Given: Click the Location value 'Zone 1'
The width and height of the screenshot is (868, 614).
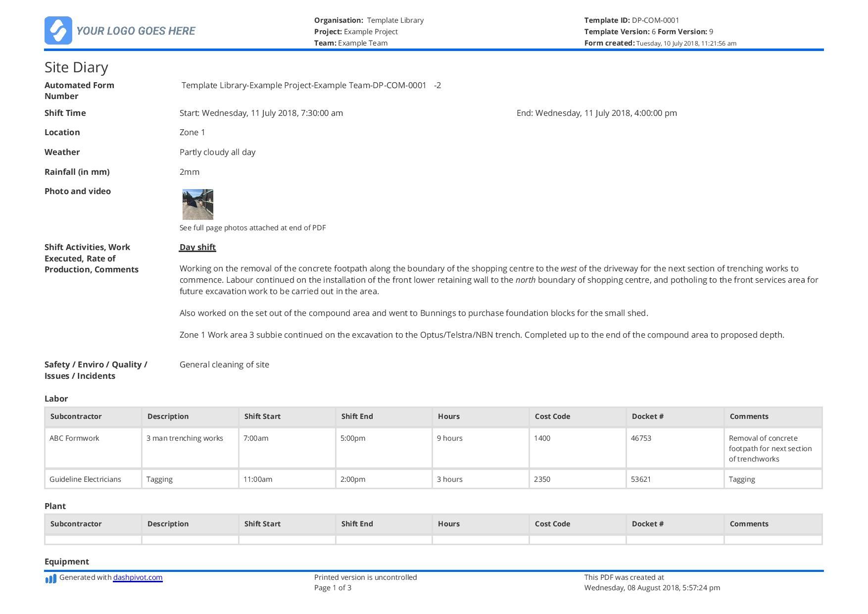Looking at the screenshot, I should point(193,132).
